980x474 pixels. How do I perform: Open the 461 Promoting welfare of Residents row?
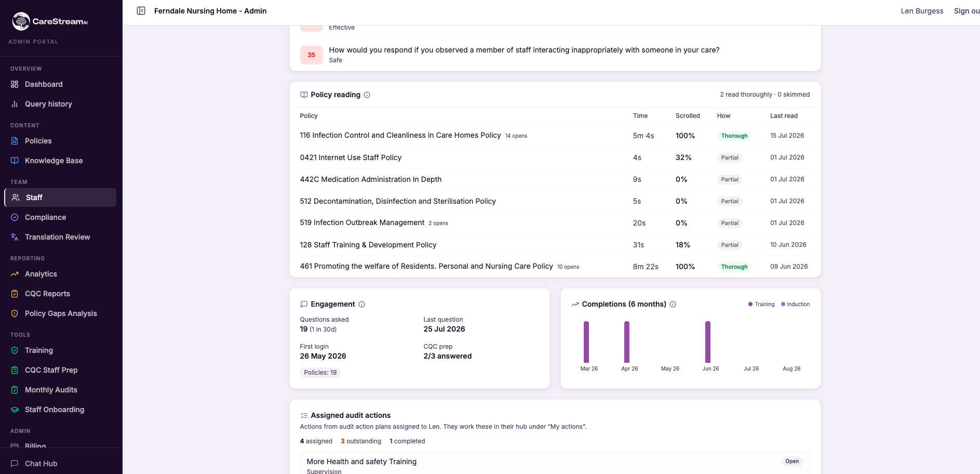pos(555,267)
